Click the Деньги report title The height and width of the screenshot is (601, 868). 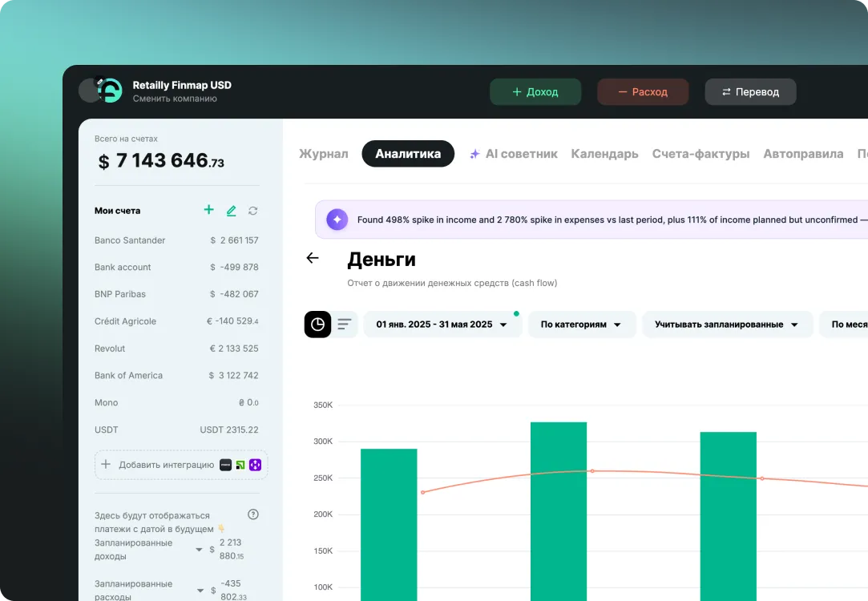tap(382, 260)
